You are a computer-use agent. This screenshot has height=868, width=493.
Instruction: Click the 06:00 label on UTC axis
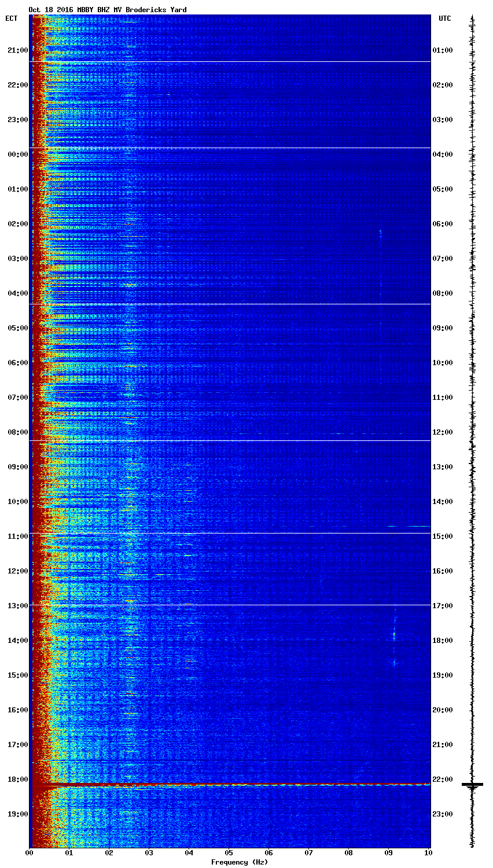(443, 224)
